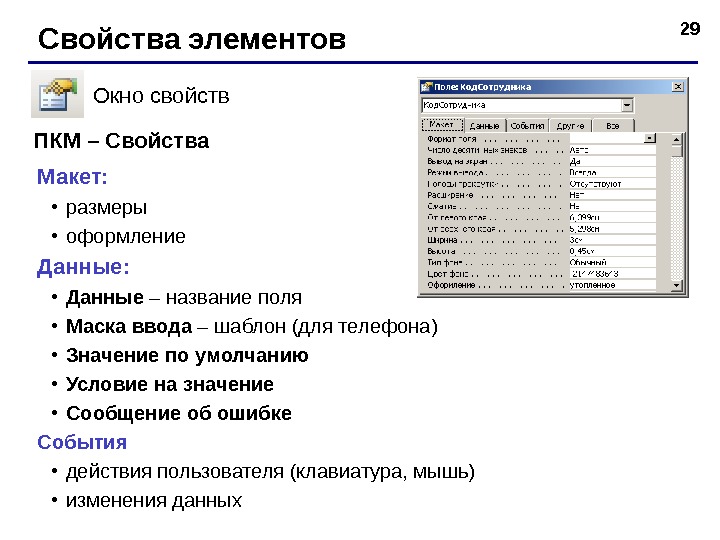Click the scroll up arrow in properties list

click(676, 139)
